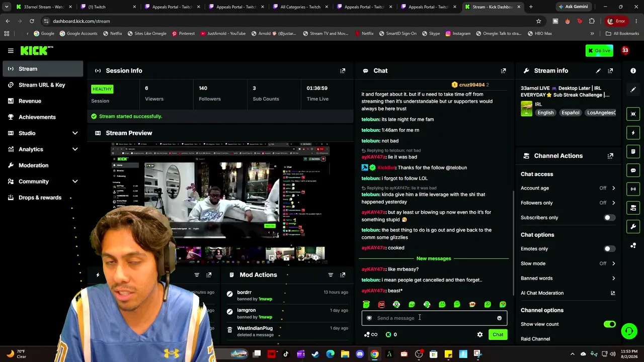Click the wrench icon in right rail
This screenshot has width=644, height=362.
click(633, 227)
